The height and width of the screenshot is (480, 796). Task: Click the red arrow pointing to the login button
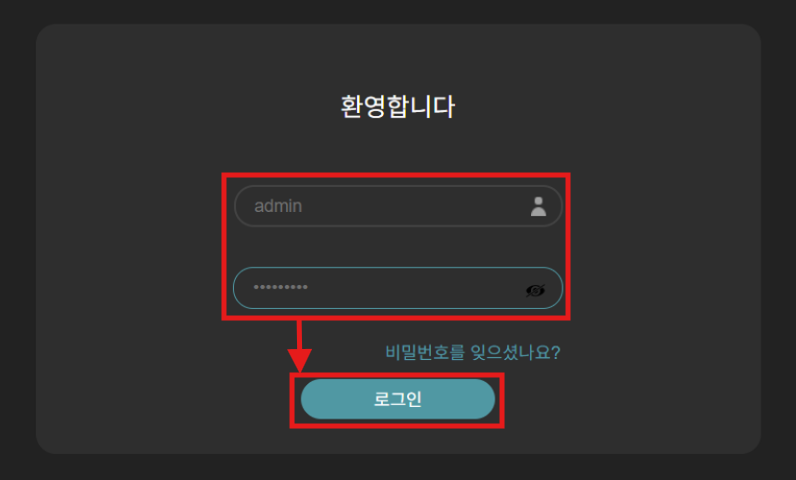click(300, 348)
